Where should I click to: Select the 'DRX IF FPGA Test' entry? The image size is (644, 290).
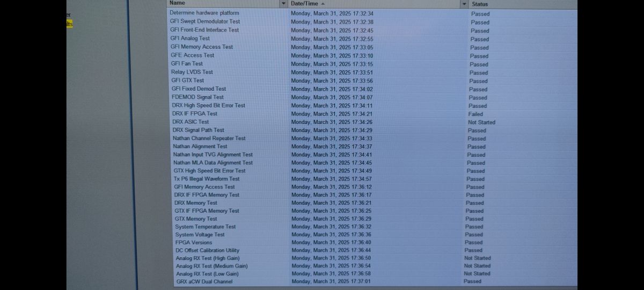(195, 114)
